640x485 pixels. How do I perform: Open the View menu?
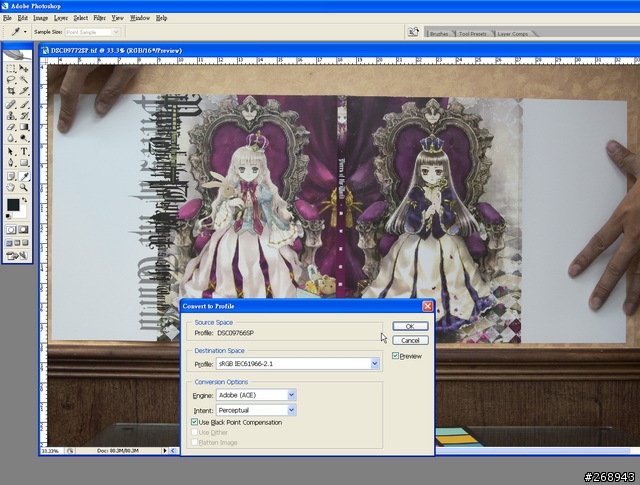pos(118,18)
